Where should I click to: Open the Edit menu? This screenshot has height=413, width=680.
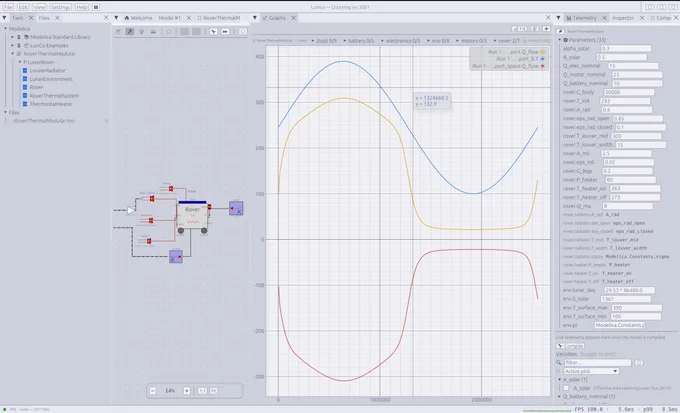click(x=23, y=7)
